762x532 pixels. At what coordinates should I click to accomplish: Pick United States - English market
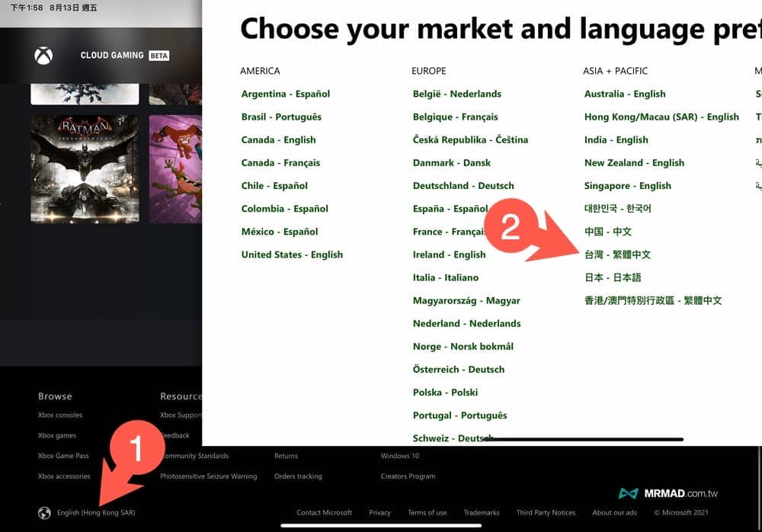pos(292,255)
